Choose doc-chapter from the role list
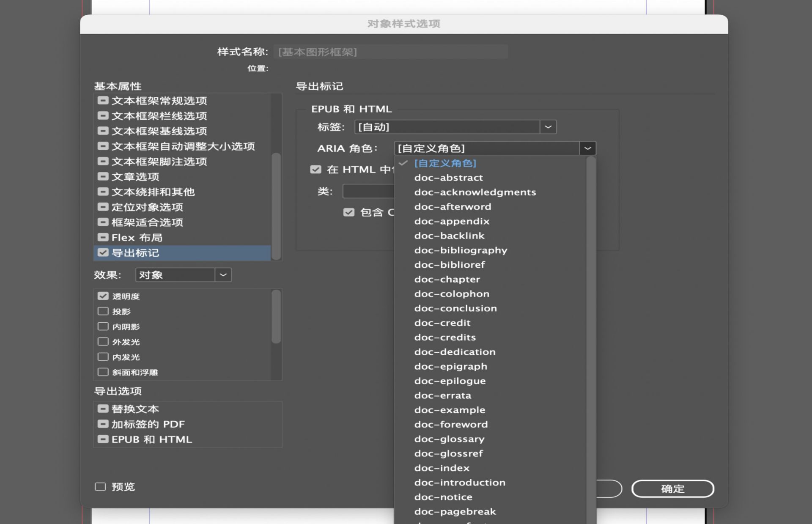This screenshot has width=812, height=524. [447, 279]
